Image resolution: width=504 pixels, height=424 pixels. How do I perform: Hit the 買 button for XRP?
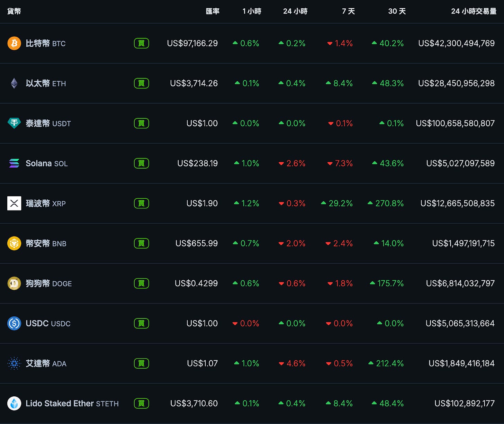click(x=142, y=203)
